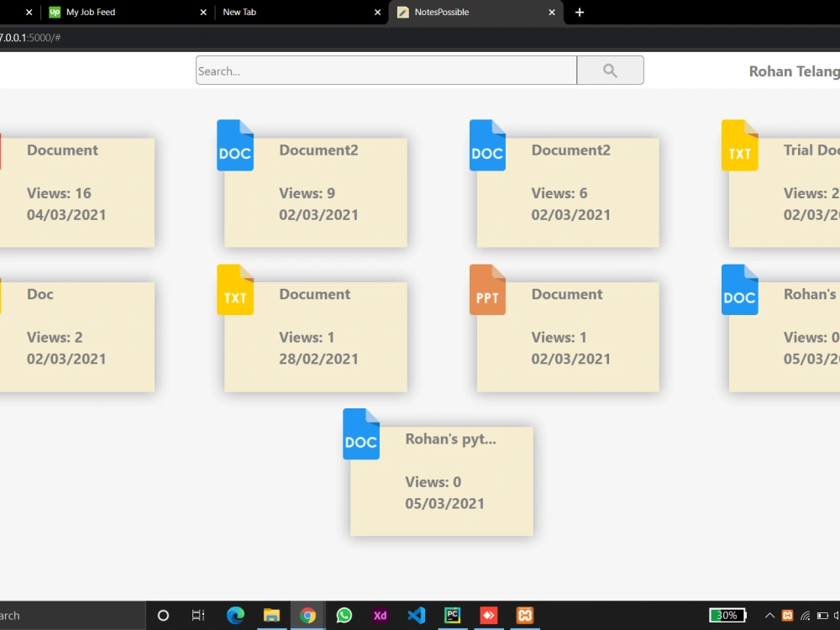Viewport: 840px width, 630px height.
Task: Click date 05/03/2021 on bottom card
Action: (x=444, y=503)
